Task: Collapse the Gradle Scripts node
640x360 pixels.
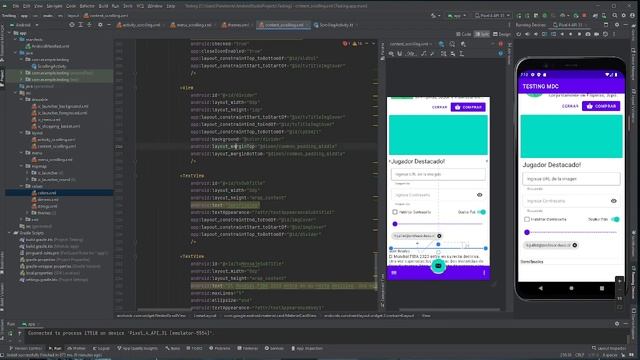Action: pos(10,233)
